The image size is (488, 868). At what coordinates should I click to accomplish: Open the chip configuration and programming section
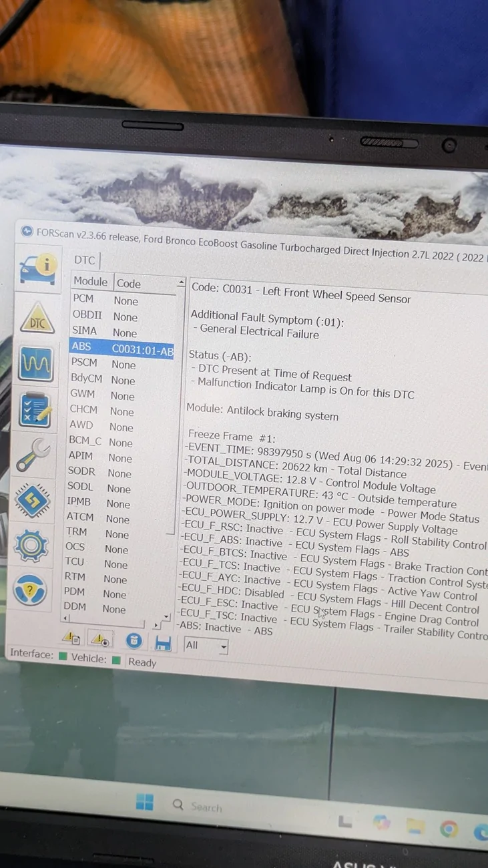click(x=32, y=500)
